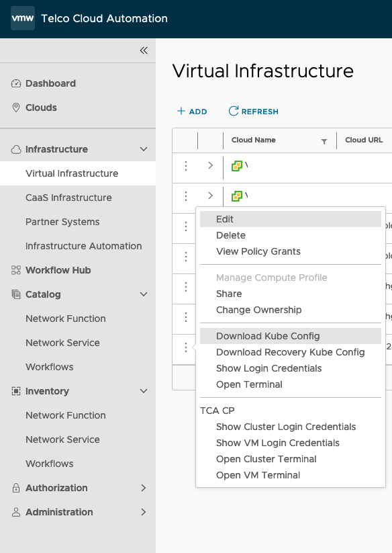The height and width of the screenshot is (553, 392).
Task: Expand the second cloud row details
Action: coord(211,196)
